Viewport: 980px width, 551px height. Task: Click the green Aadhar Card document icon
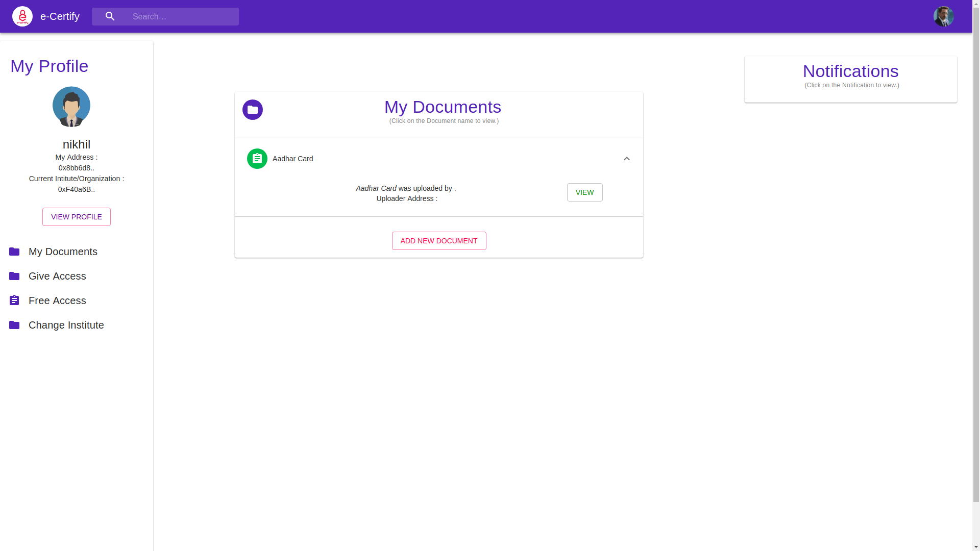[257, 159]
